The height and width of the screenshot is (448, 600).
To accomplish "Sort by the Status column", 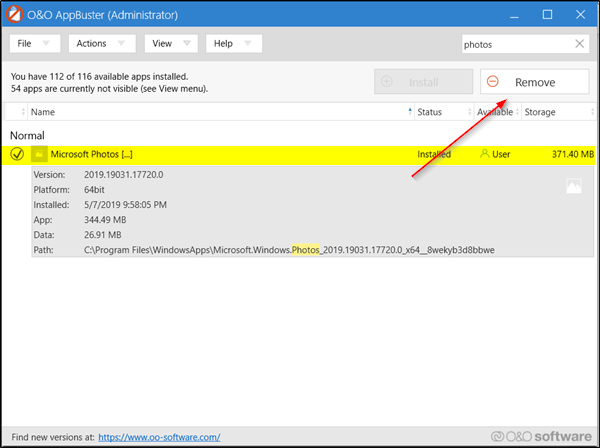I will coord(444,112).
